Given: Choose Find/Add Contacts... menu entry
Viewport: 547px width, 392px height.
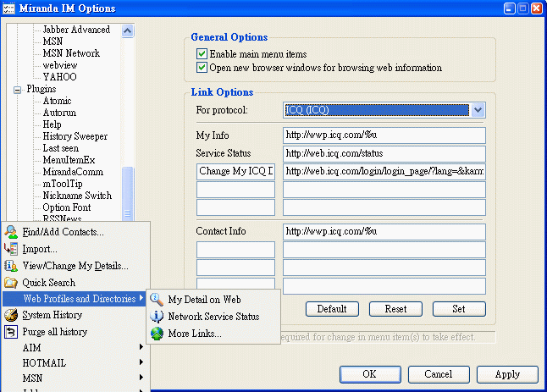Looking at the screenshot, I should (x=63, y=232).
